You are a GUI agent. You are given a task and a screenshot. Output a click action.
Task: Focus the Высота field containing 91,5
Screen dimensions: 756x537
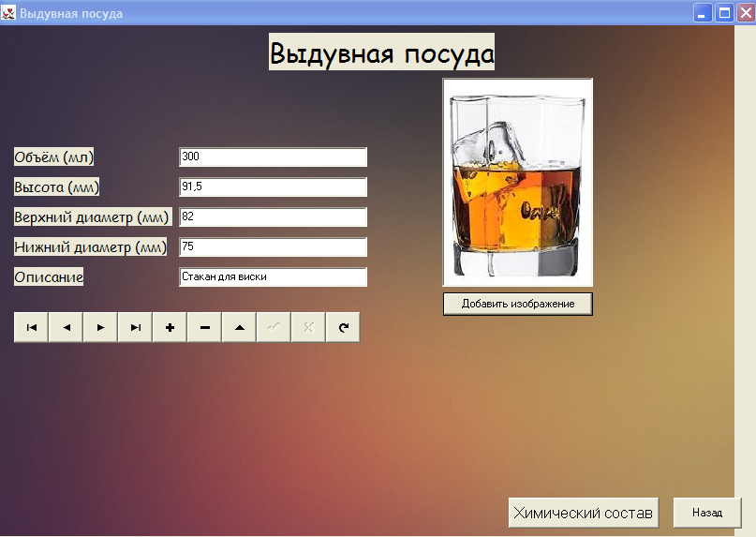[x=273, y=186]
